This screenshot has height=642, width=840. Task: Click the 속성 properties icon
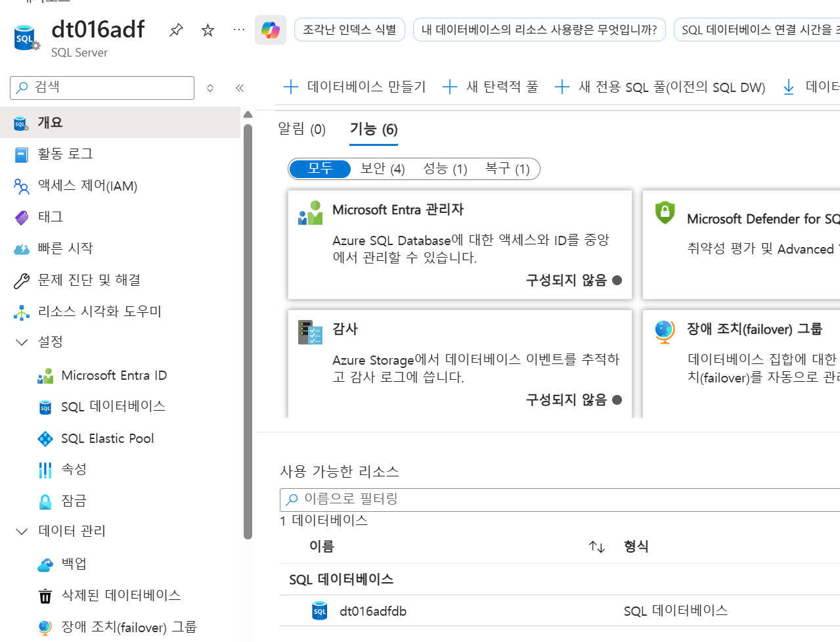(45, 470)
